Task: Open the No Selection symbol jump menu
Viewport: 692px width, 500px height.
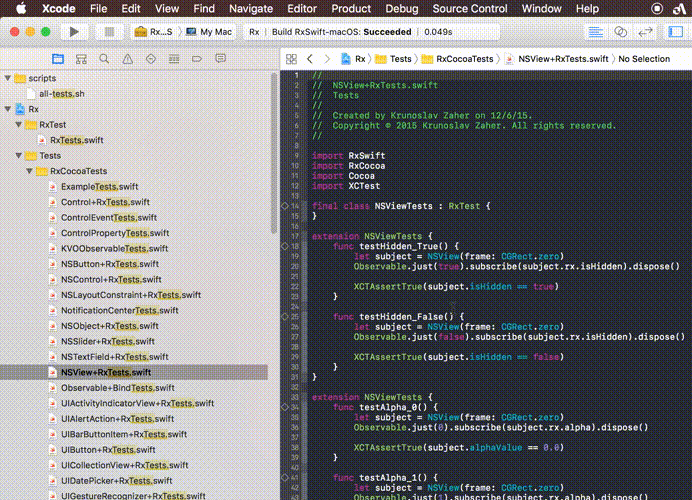Action: coord(644,59)
